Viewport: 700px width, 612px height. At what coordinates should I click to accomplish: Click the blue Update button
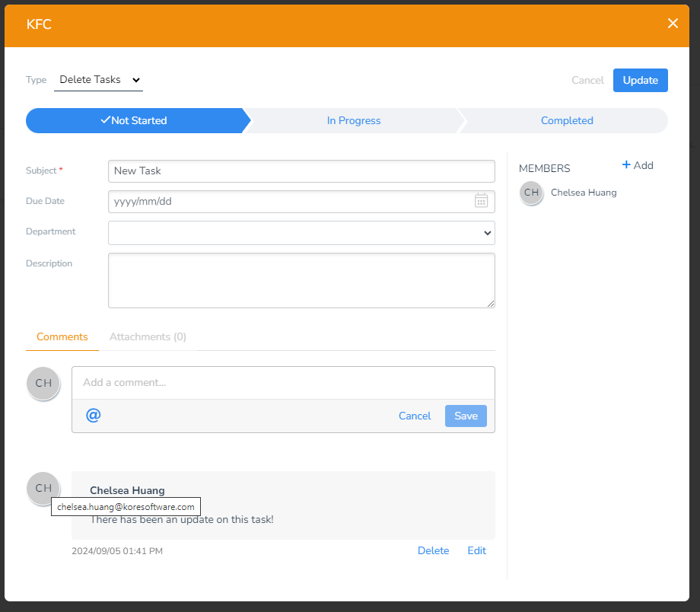coord(640,81)
